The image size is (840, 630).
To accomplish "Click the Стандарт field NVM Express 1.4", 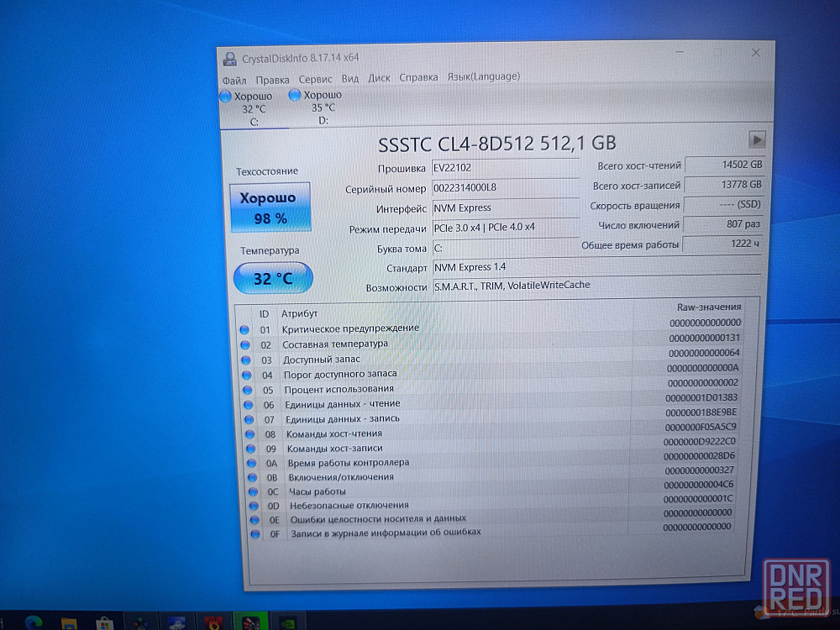I will (x=596, y=267).
